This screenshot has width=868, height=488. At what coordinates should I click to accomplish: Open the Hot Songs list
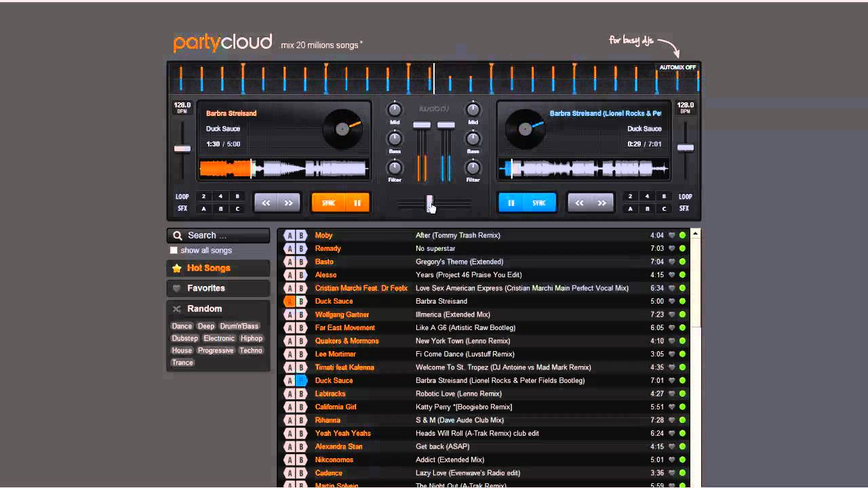tap(218, 268)
